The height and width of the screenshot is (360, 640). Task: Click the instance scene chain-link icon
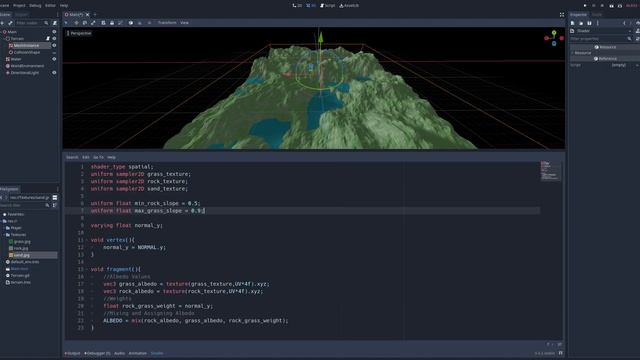point(10,23)
